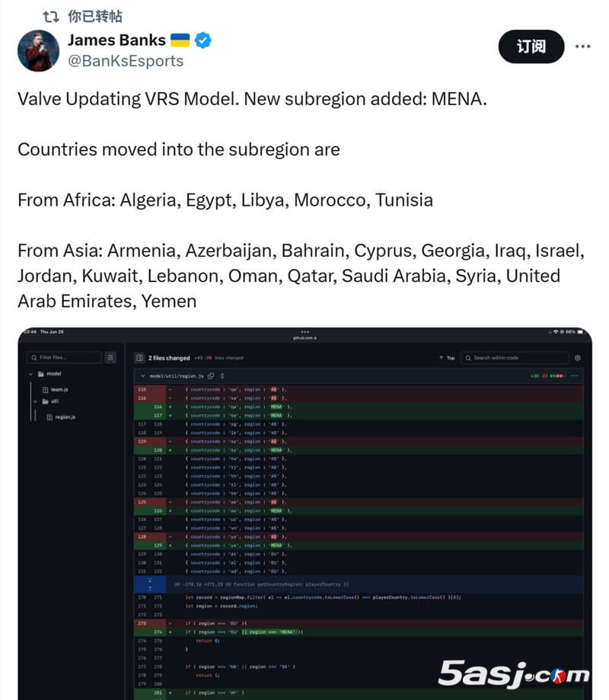Screen dimensions: 609x700
Task: Open the @BanKsEsports handle link
Action: pos(126,61)
